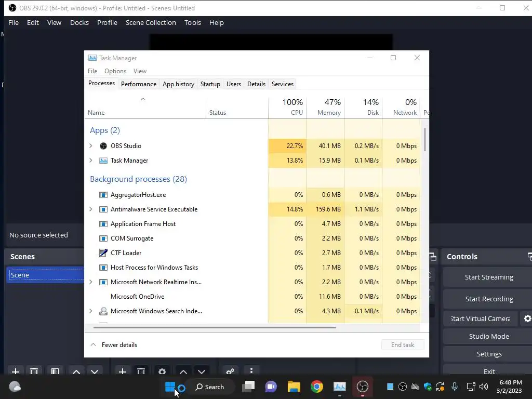532x399 pixels.
Task: Move source up arrow in Sources toolbar
Action: (183, 372)
